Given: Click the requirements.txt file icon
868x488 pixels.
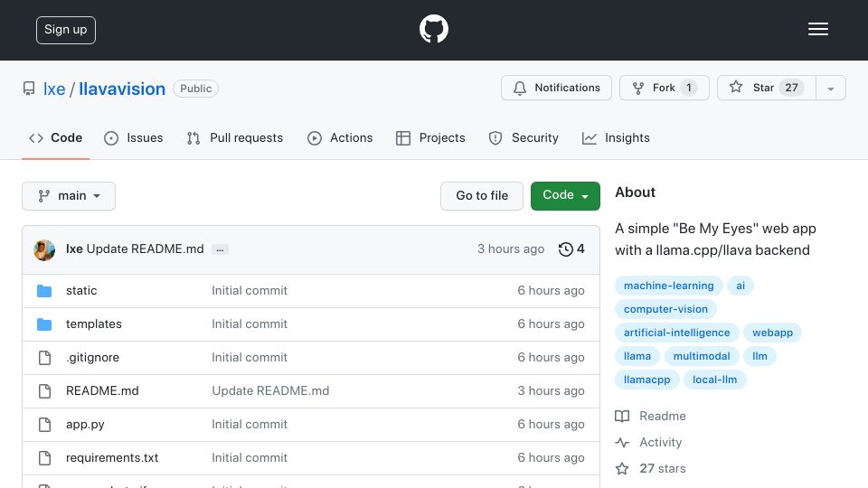Looking at the screenshot, I should [45, 458].
